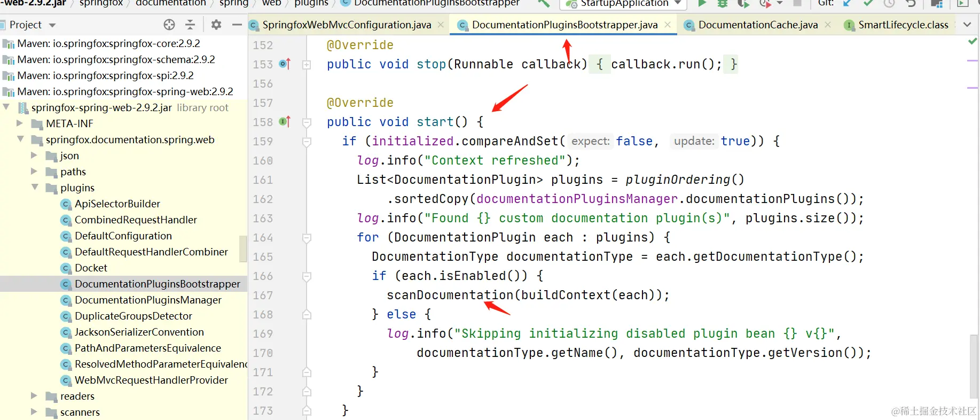
Task: Close DocumentationPluginsBootstrapper.java tab
Action: 668,25
